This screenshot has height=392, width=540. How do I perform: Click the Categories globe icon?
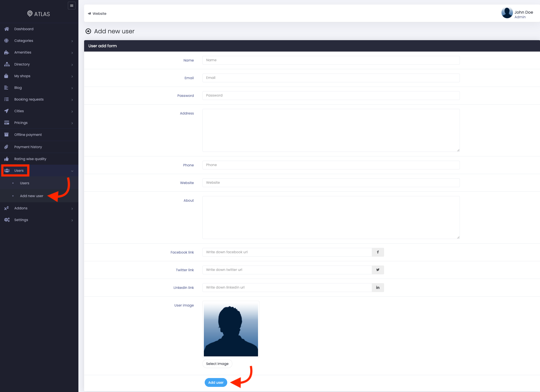[x=7, y=41]
